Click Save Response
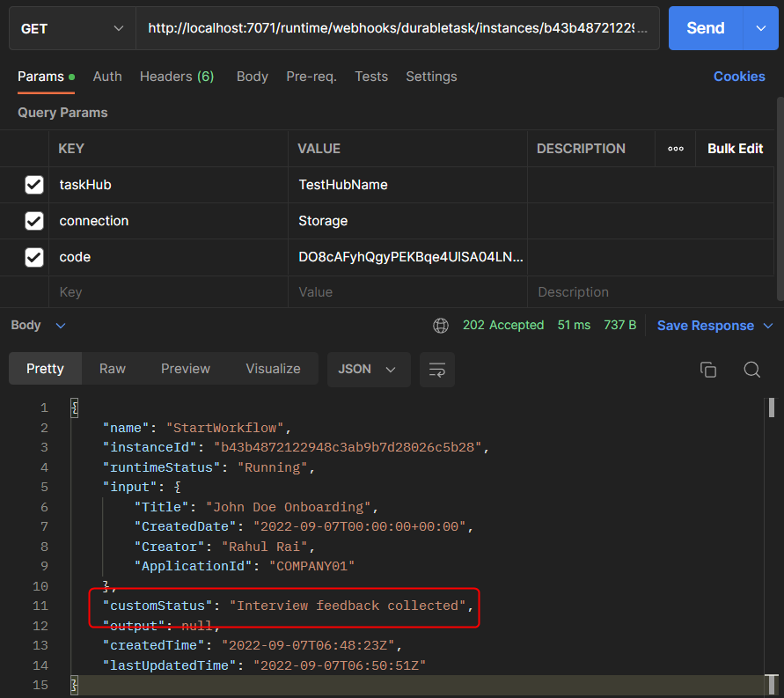This screenshot has height=698, width=784. point(706,326)
